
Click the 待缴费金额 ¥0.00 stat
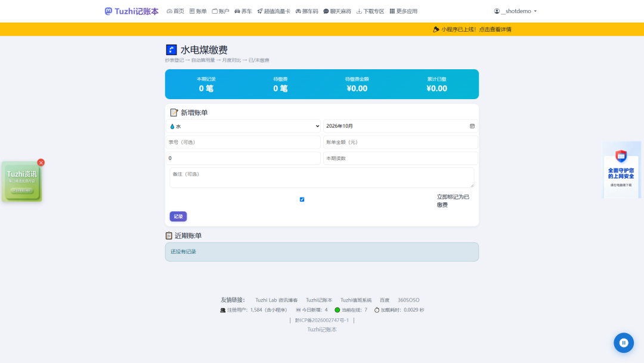(x=357, y=84)
